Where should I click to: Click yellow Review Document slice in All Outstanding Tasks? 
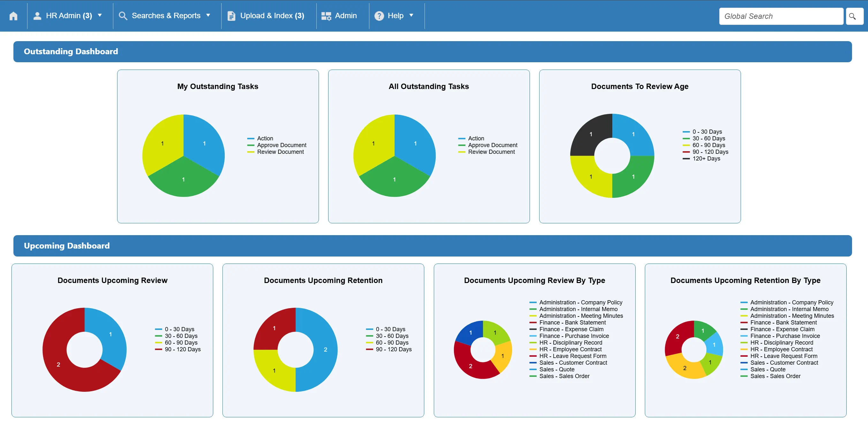click(x=374, y=144)
